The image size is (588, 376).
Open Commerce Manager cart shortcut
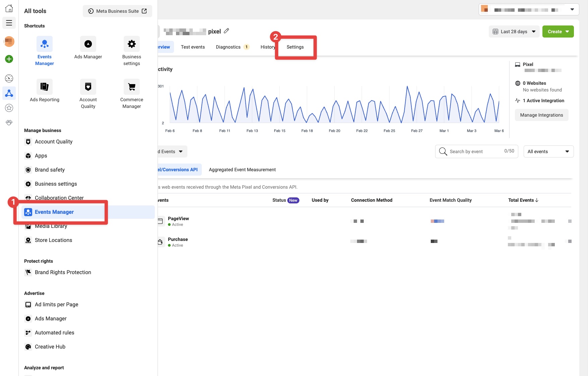(131, 87)
